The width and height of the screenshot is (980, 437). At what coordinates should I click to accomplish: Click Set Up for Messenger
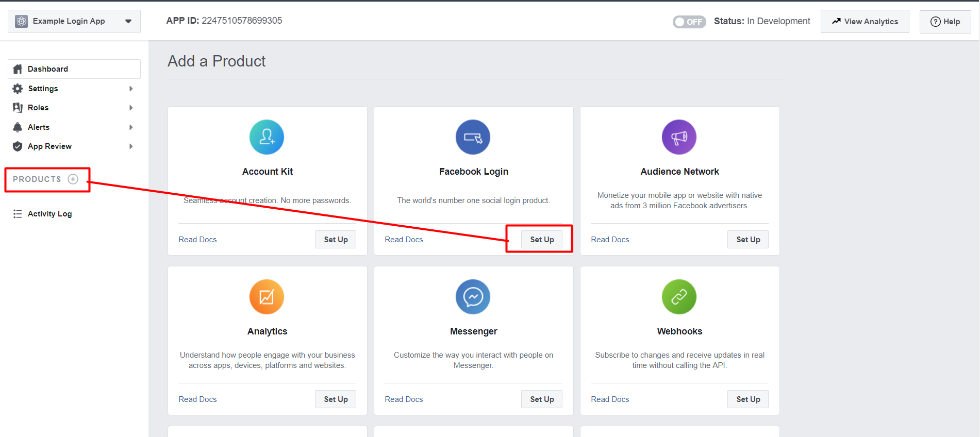point(542,399)
